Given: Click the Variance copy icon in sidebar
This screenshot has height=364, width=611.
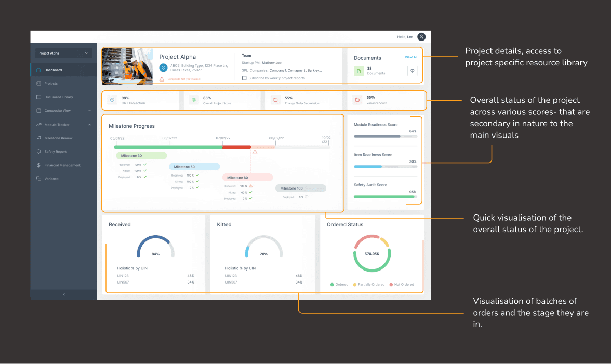Looking at the screenshot, I should pos(38,178).
